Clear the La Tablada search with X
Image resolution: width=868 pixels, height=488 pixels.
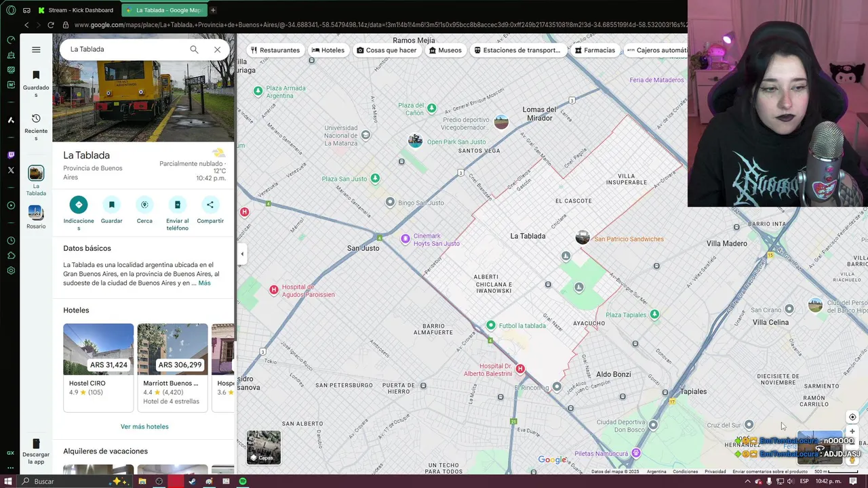coord(217,49)
